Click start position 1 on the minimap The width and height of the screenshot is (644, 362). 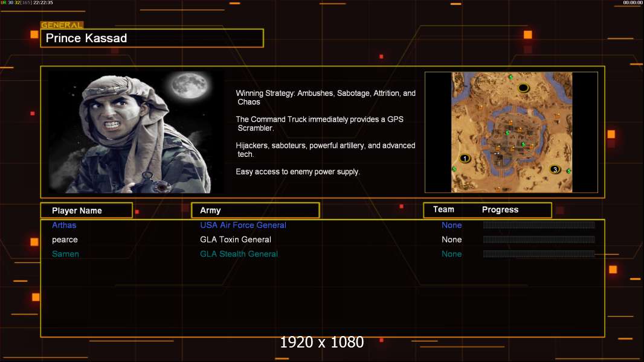(465, 158)
